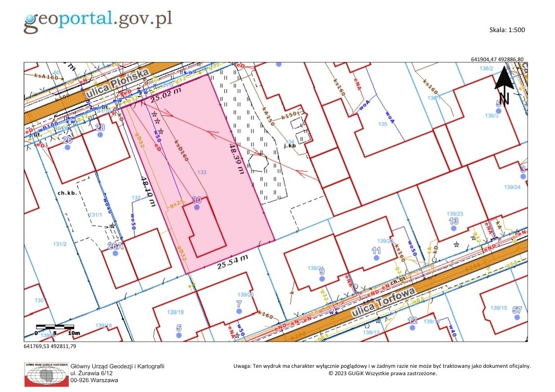Click the 25.54 m boundary measurement
This screenshot has height=392, width=555.
(233, 262)
